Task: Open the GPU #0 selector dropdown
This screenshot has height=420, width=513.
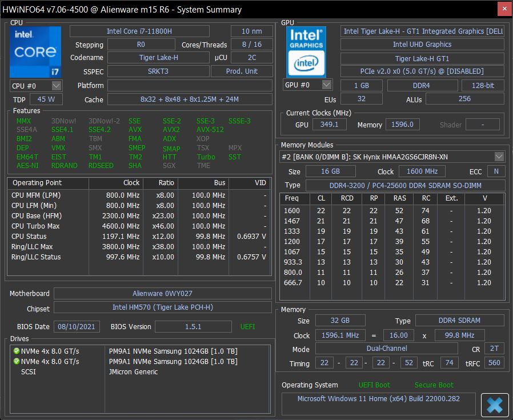Action: 326,85
